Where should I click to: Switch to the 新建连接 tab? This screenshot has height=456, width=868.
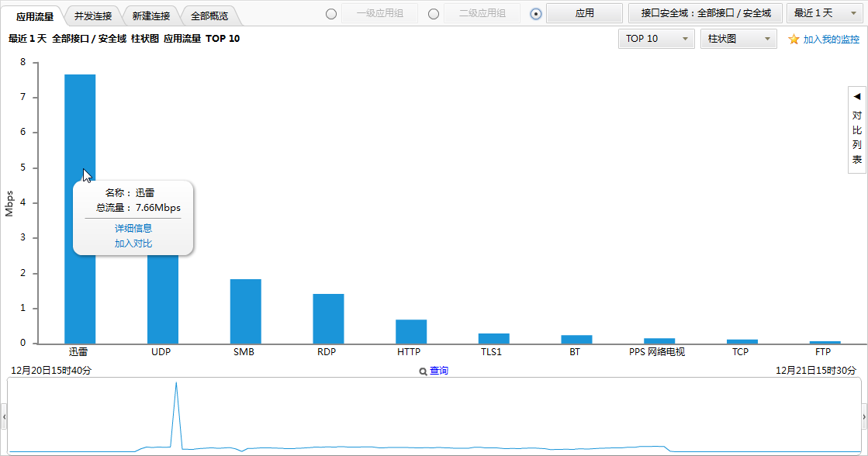pos(151,16)
